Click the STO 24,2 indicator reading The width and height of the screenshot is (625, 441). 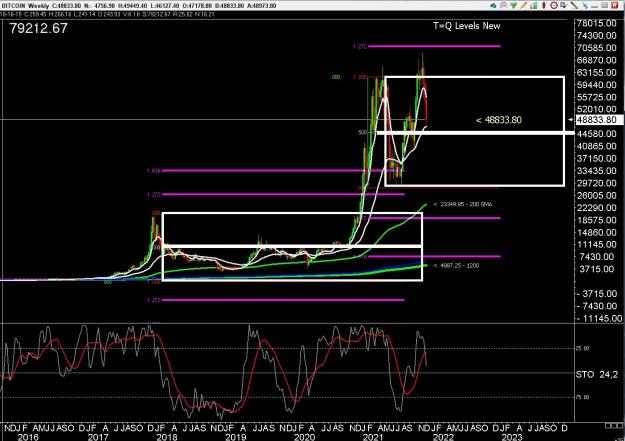click(x=597, y=374)
